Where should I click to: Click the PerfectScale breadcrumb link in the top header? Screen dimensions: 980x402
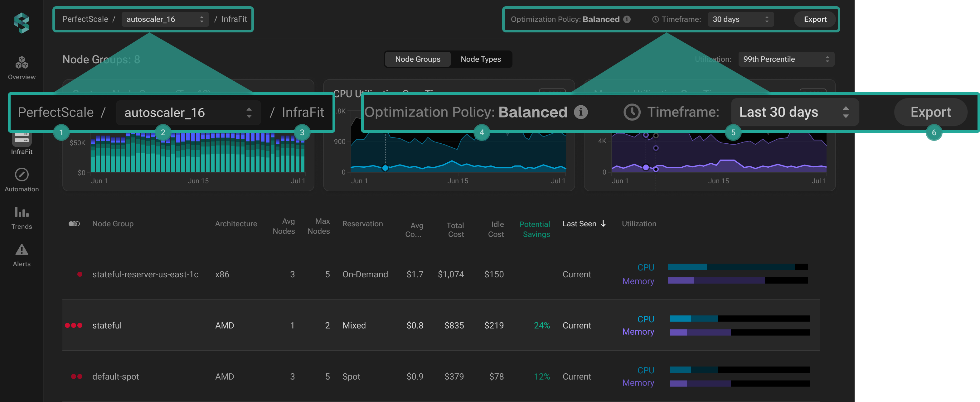[x=85, y=19]
